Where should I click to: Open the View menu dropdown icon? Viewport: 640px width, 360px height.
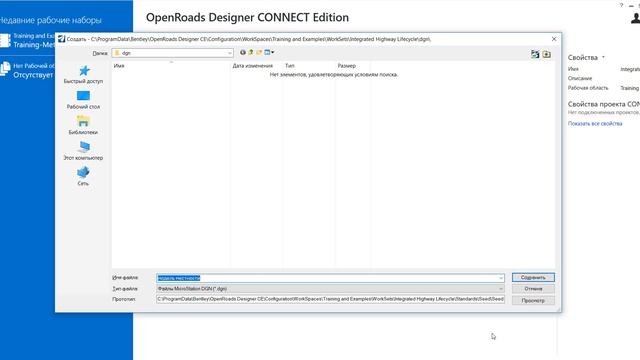(x=269, y=52)
